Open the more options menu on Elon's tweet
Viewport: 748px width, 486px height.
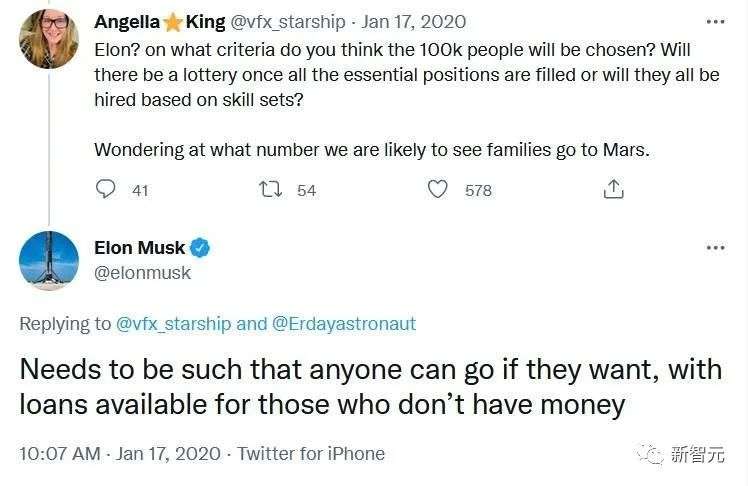715,247
